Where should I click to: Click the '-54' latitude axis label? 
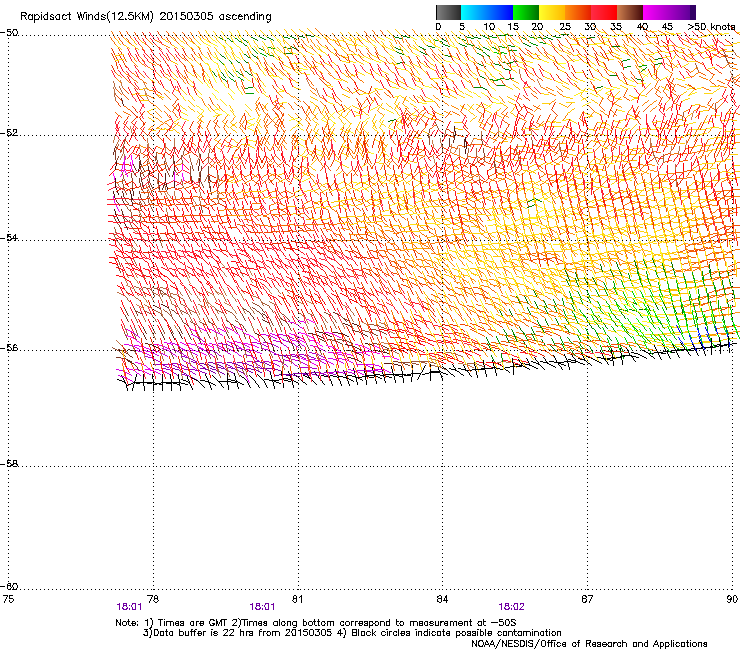tap(9, 237)
